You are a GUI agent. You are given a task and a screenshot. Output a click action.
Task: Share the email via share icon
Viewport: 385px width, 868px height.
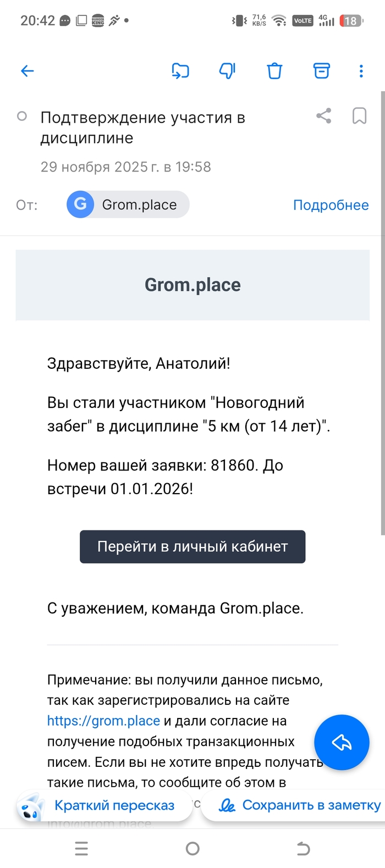(x=324, y=116)
